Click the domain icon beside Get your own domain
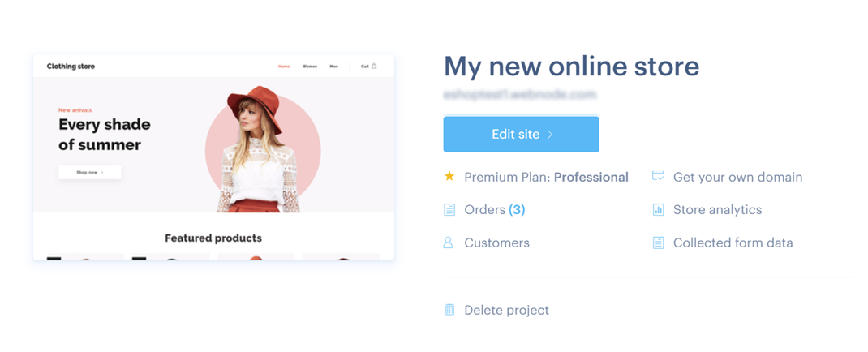 [658, 177]
